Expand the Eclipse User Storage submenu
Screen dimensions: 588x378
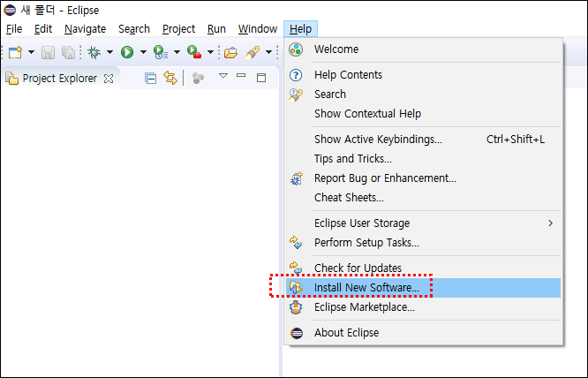(424, 223)
